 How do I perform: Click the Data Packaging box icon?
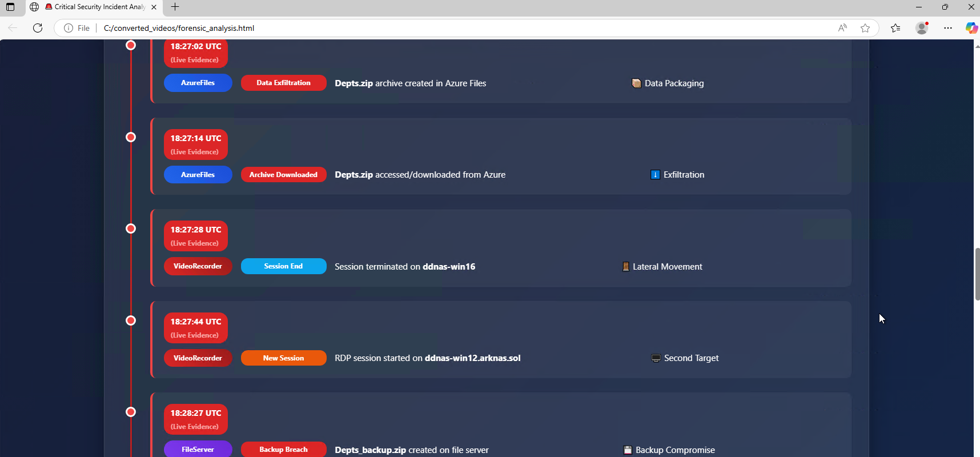[636, 83]
